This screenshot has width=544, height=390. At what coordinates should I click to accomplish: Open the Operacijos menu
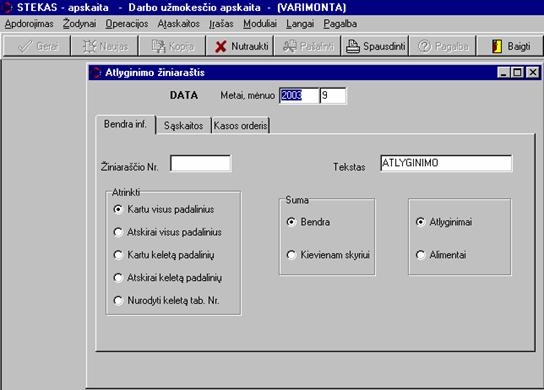pos(127,24)
